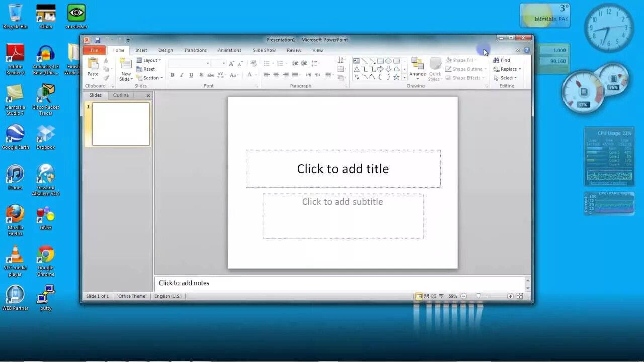Open the Change Case dropdown
Image resolution: width=644 pixels, height=362 pixels.
pyautogui.click(x=233, y=75)
